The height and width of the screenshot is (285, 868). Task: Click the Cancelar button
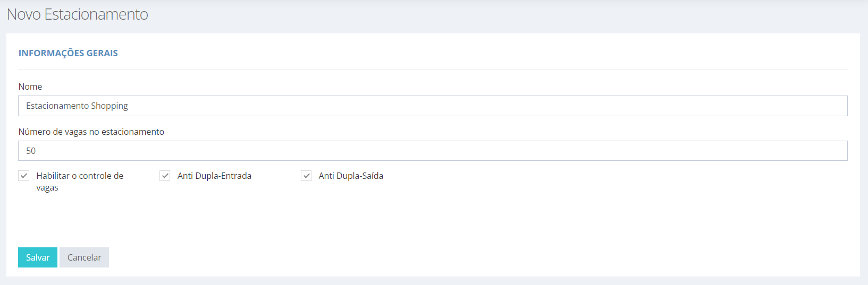point(84,257)
